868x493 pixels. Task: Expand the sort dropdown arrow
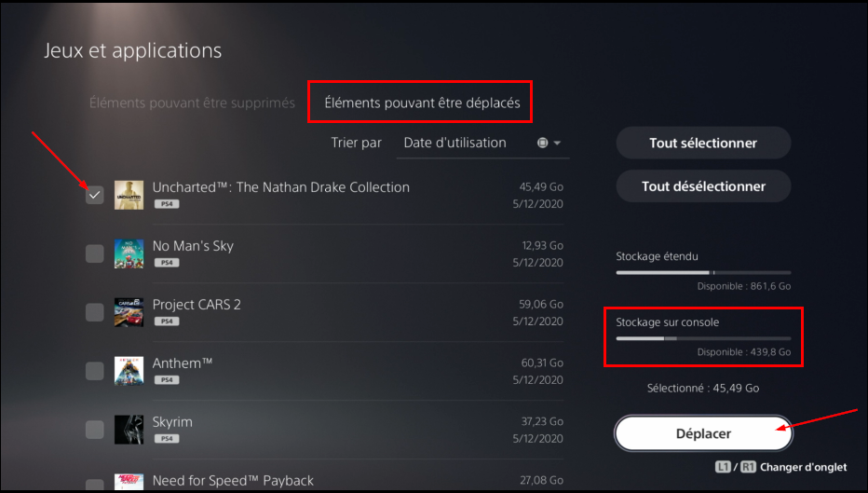(x=558, y=143)
